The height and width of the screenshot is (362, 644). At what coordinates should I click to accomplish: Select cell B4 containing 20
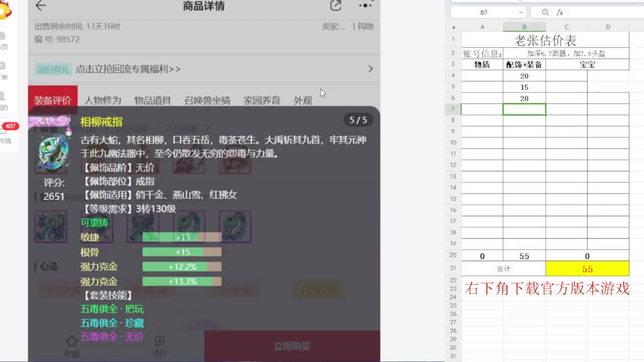524,76
